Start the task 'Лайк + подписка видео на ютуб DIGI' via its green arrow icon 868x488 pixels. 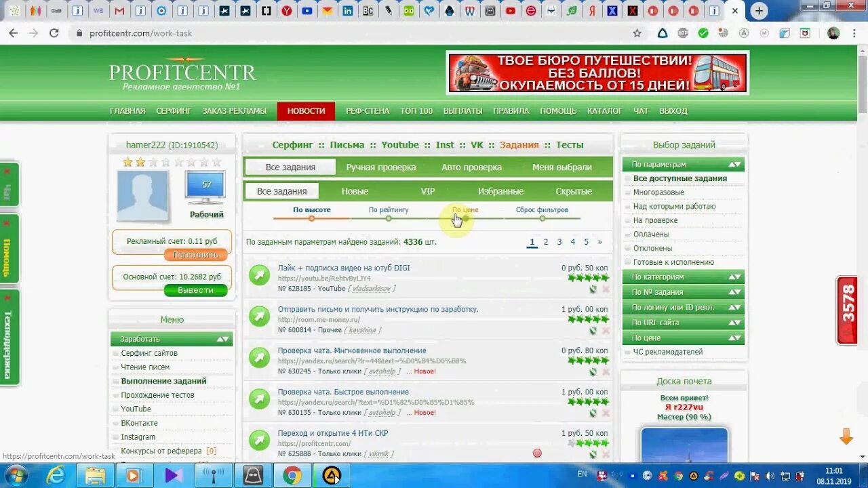tap(259, 274)
